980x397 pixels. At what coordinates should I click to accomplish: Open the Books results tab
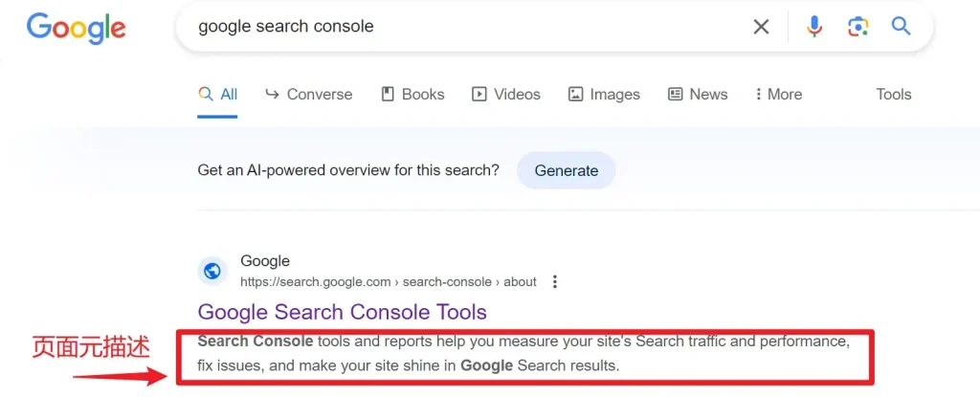pos(412,95)
